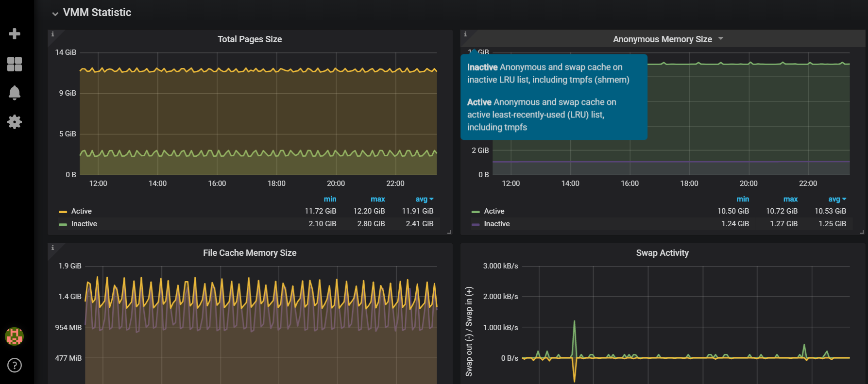This screenshot has width=868, height=384.
Task: Toggle Inactive series in Total Pages Size legend
Action: coord(84,224)
